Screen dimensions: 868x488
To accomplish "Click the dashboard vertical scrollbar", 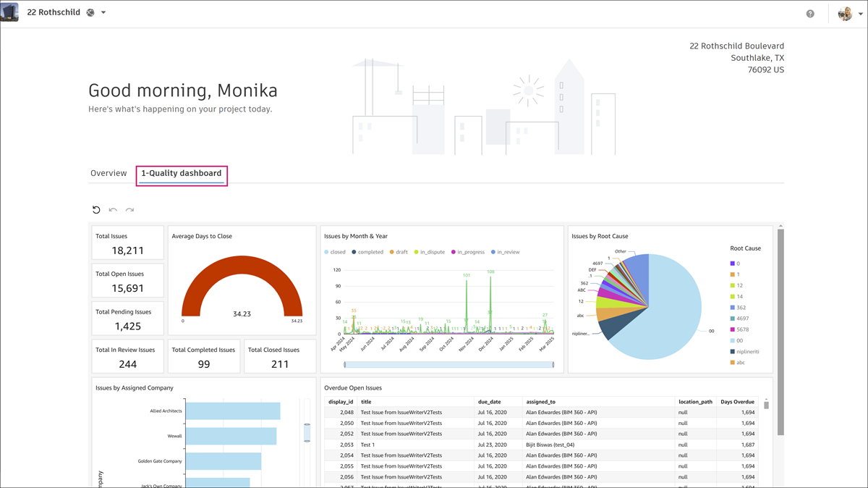I will [780, 332].
